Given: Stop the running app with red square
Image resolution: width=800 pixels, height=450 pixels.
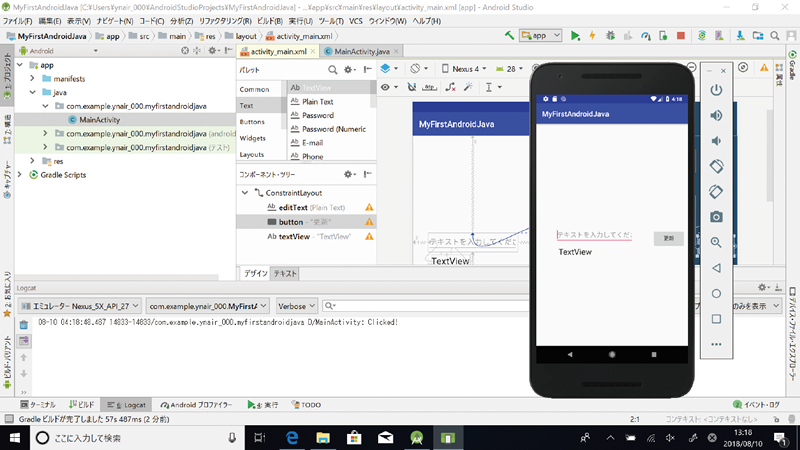Looking at the screenshot, I should tap(681, 36).
